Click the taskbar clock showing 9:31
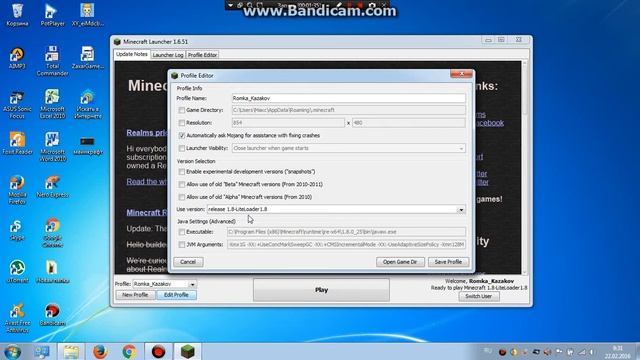Image resolution: width=640 pixels, height=360 pixels. (618, 352)
